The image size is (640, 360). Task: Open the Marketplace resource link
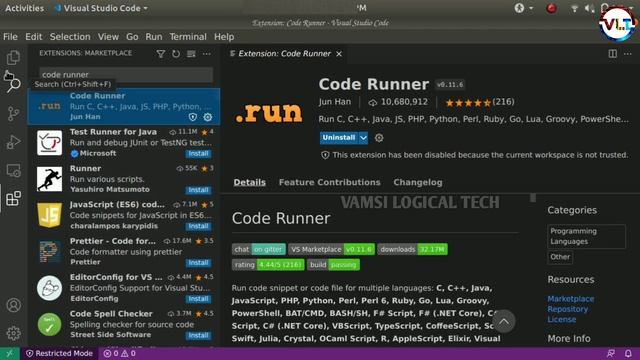pos(571,299)
